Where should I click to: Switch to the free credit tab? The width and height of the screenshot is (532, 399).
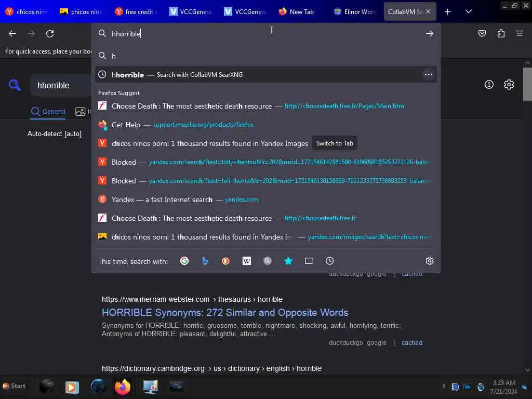136,11
